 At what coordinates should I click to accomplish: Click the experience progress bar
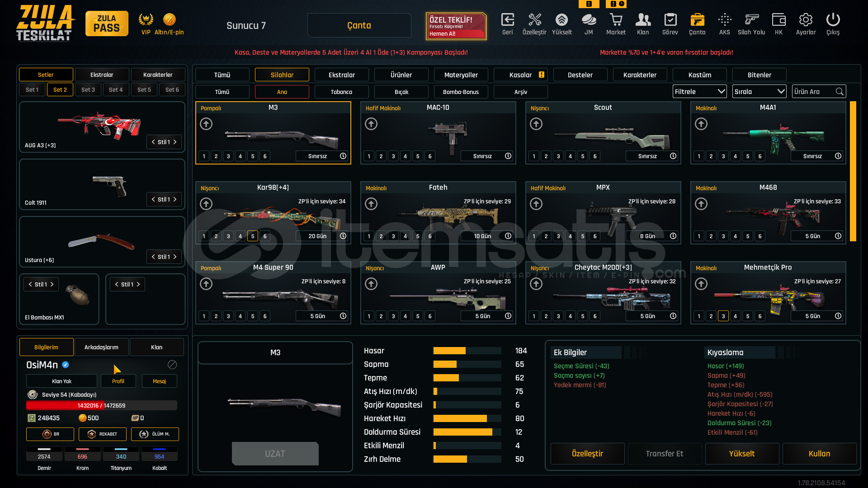(x=101, y=405)
